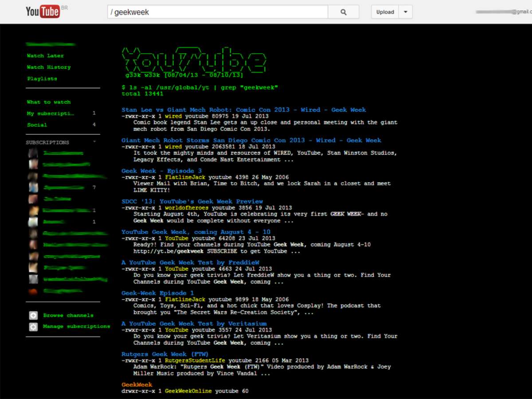Screen dimensions: 532x399
Task: Click worldofheroes uploader name
Action: [186, 208]
